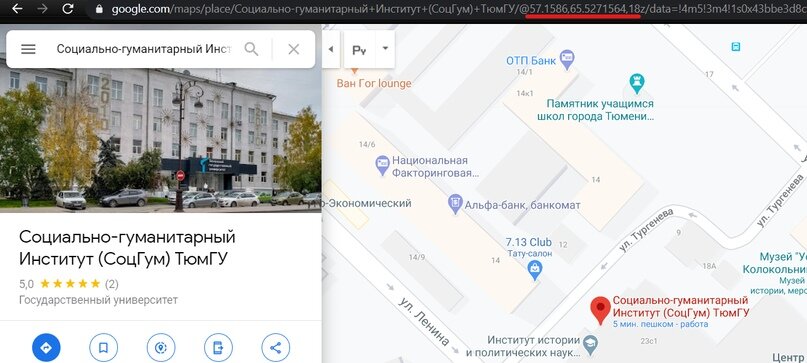Focus the Maps search input field
The image size is (807, 363).
pos(144,49)
